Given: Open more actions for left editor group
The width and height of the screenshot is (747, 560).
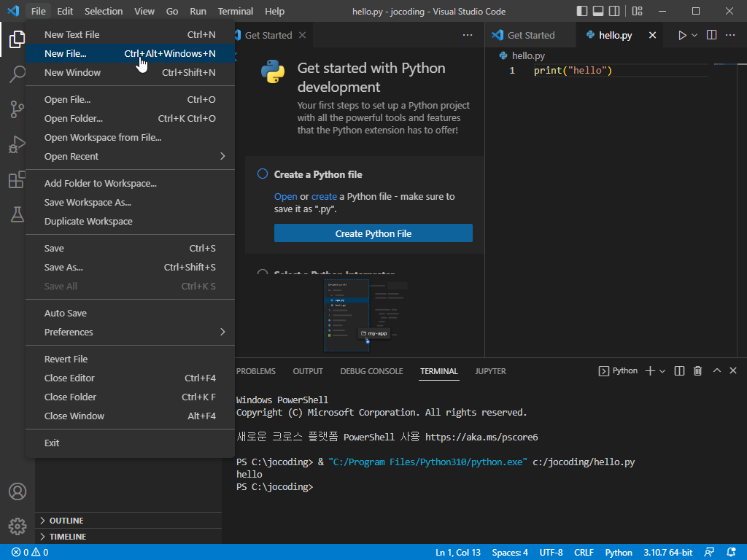Looking at the screenshot, I should [x=468, y=35].
